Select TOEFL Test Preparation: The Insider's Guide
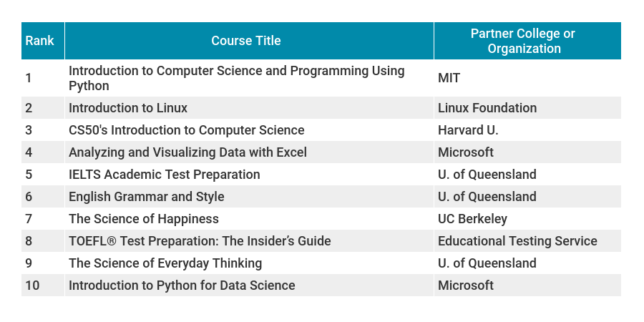This screenshot has width=644, height=322. tap(200, 241)
